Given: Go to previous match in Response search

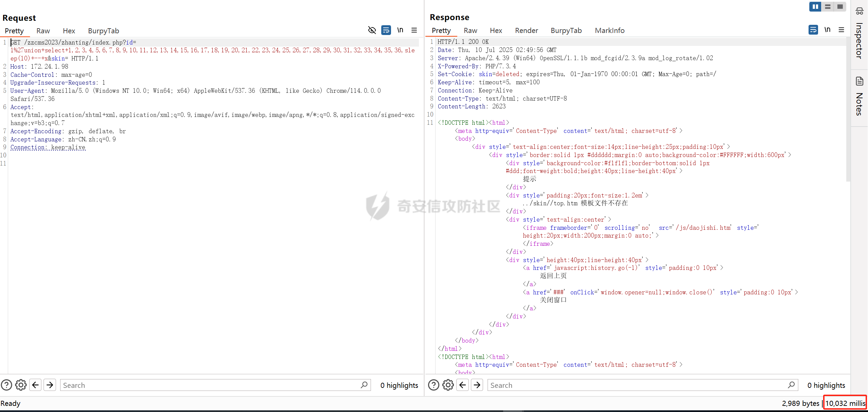Looking at the screenshot, I should tap(462, 385).
